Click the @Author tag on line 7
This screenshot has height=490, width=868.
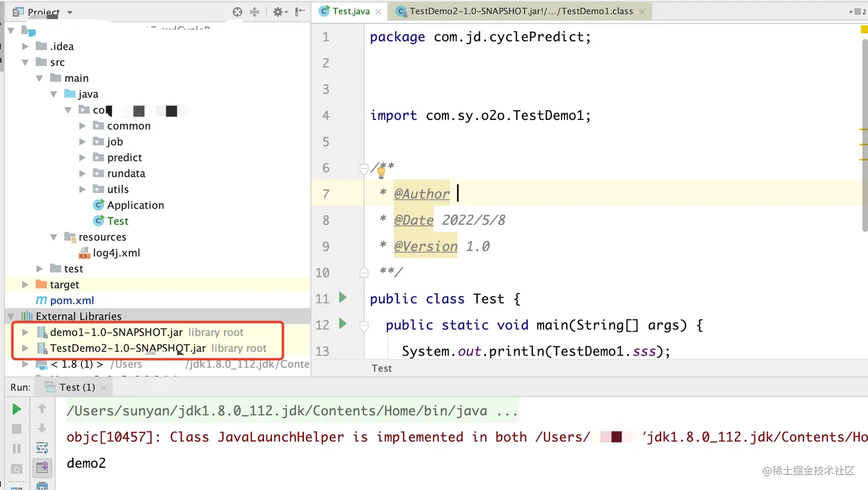(x=422, y=194)
